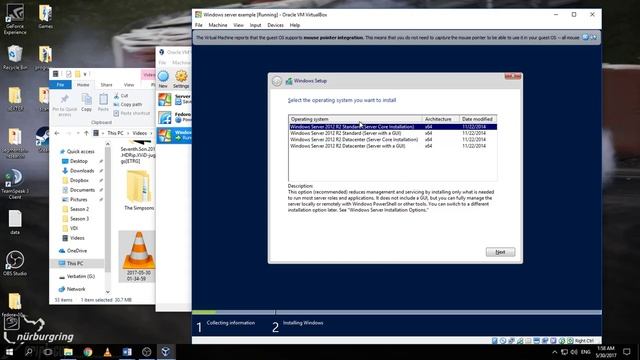Click Pin to Quick access in Explorer ribbon
Screen dimensions: 640x360
(x=64, y=105)
